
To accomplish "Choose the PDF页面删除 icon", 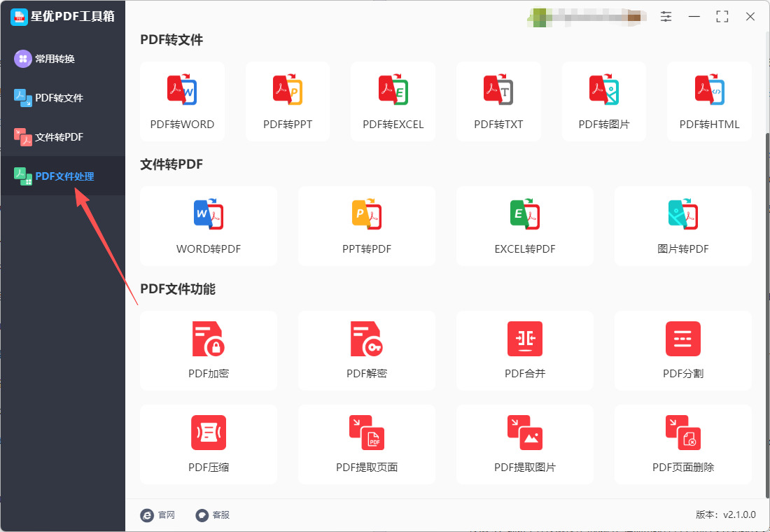I will (683, 433).
